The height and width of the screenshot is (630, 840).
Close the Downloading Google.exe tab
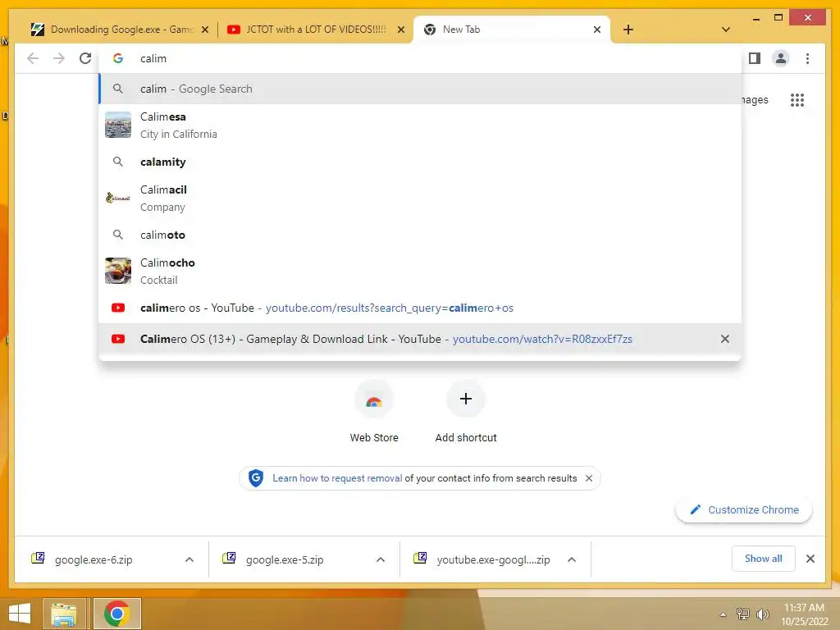[x=204, y=30]
